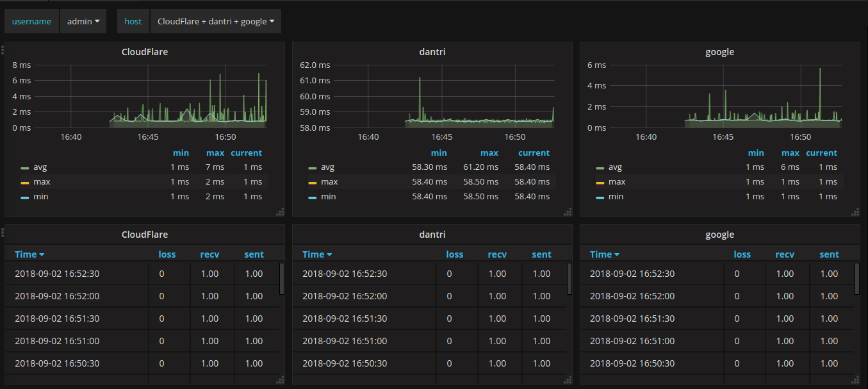The height and width of the screenshot is (389, 868).
Task: Sort dantri table by the sent column
Action: tap(541, 254)
